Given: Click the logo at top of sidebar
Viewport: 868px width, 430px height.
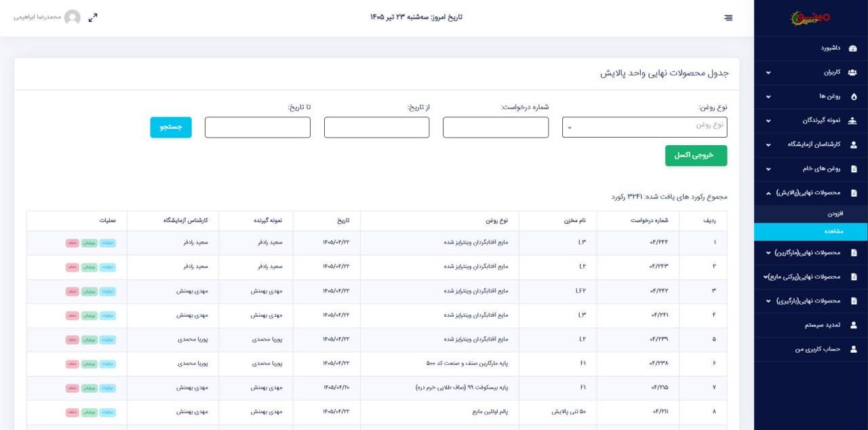Looking at the screenshot, I should (x=810, y=18).
